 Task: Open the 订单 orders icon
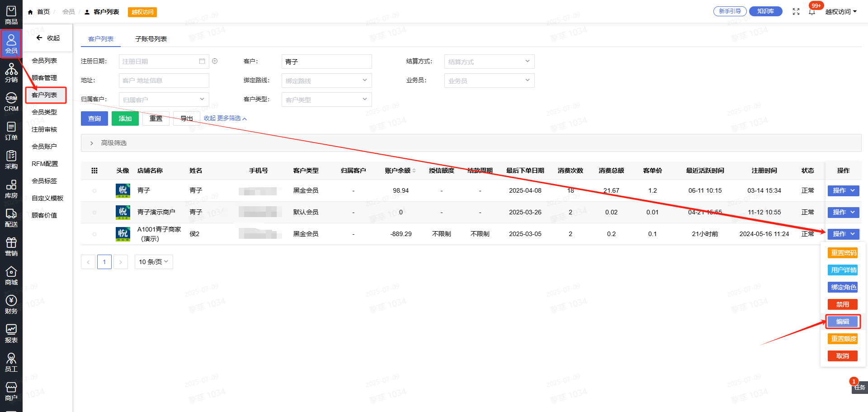pos(11,131)
